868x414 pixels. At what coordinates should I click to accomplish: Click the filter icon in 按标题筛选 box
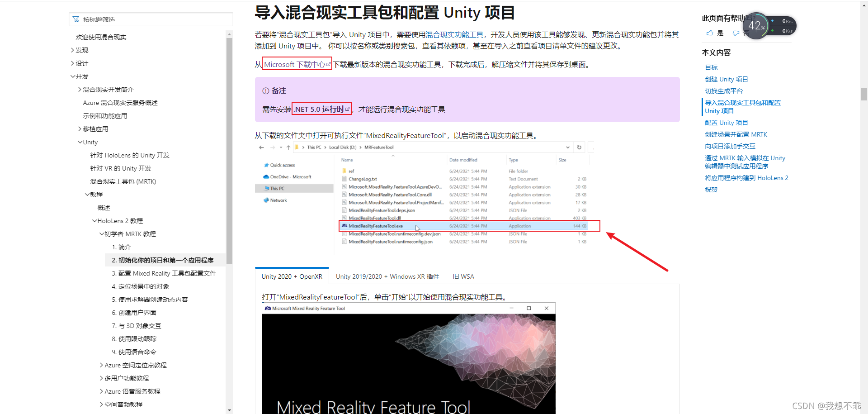pyautogui.click(x=75, y=19)
